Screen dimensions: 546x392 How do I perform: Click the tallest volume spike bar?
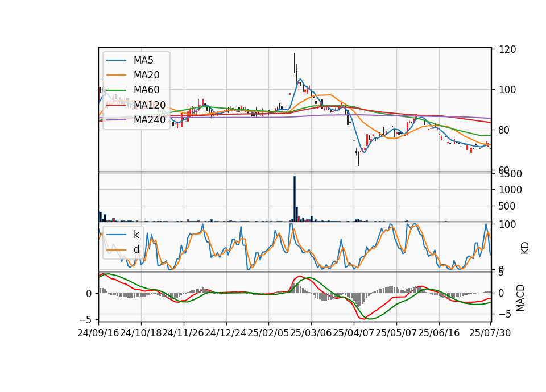point(295,199)
